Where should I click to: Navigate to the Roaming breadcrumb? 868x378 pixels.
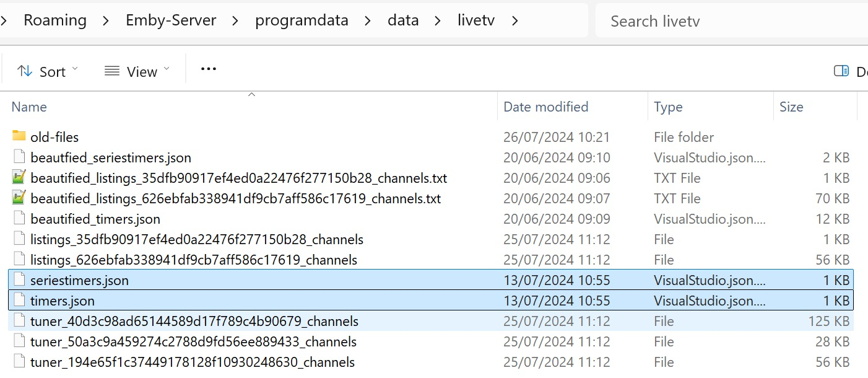[x=55, y=20]
